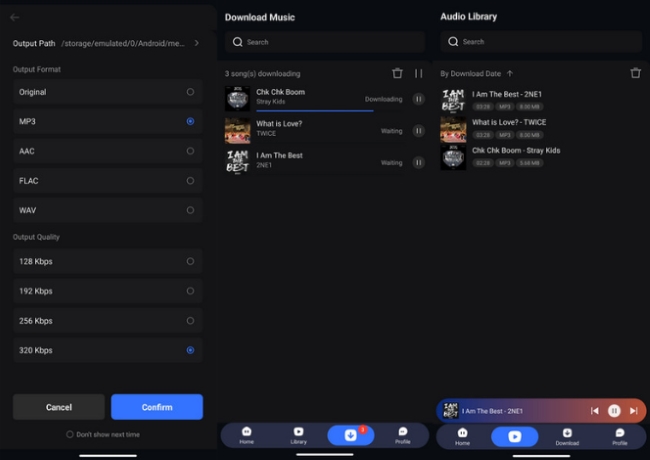The image size is (650, 460).
Task: Open Profile tab in Download Music screen
Action: pyautogui.click(x=403, y=435)
